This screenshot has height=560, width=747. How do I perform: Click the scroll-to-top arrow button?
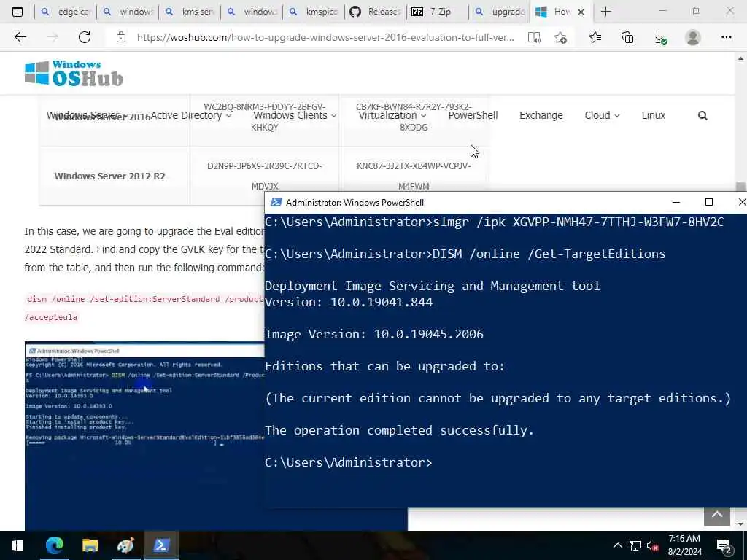[716, 516]
